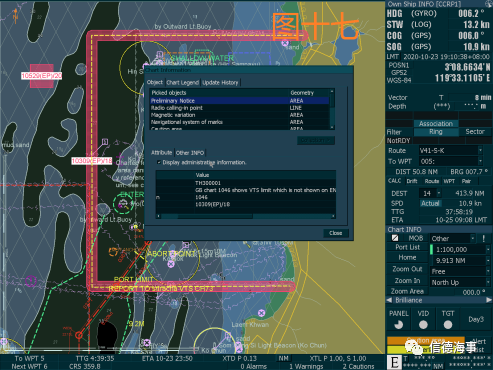493x370 pixels.
Task: Toggle Display administrative information checkbox
Action: [x=159, y=162]
